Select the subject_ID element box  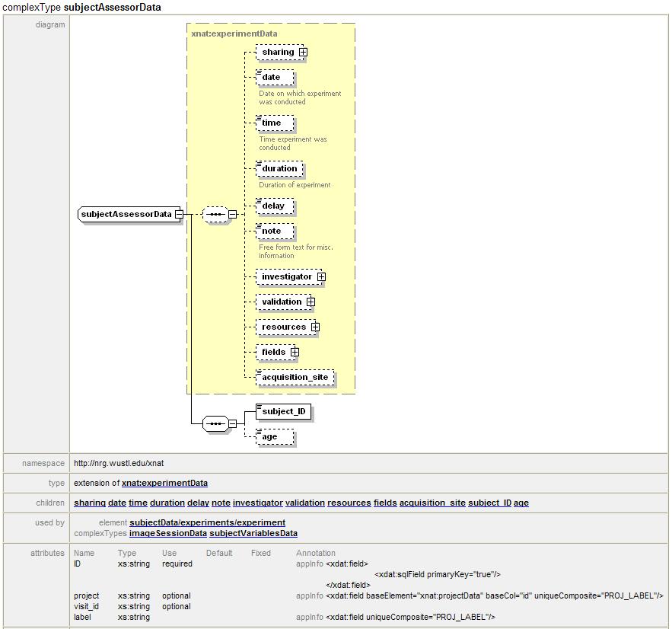tap(283, 412)
